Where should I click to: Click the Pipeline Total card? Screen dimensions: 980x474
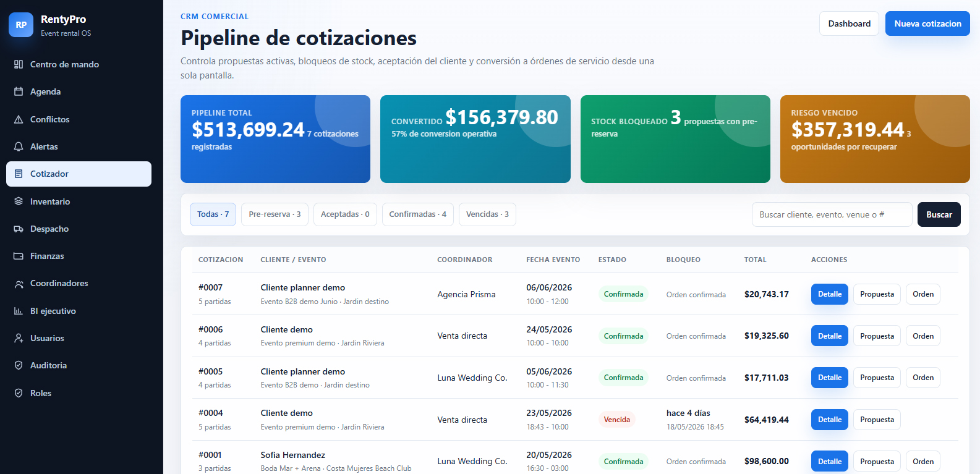(x=275, y=139)
